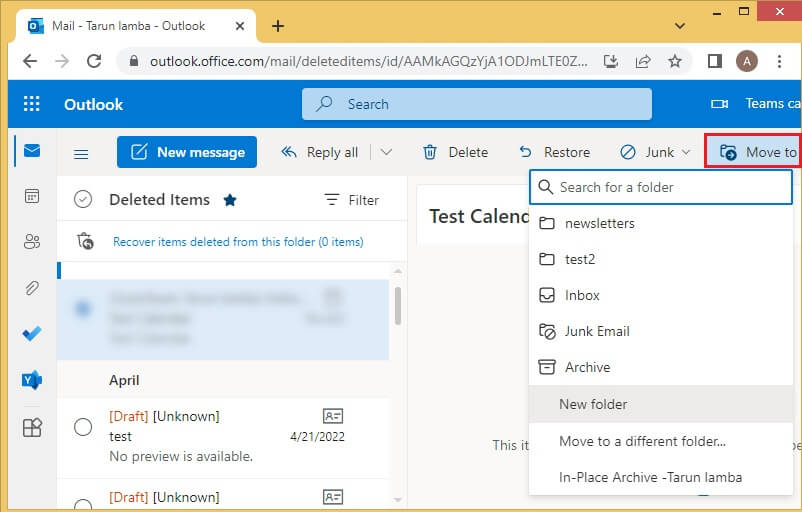Open the Files paperclip module
802x512 pixels.
(32, 288)
